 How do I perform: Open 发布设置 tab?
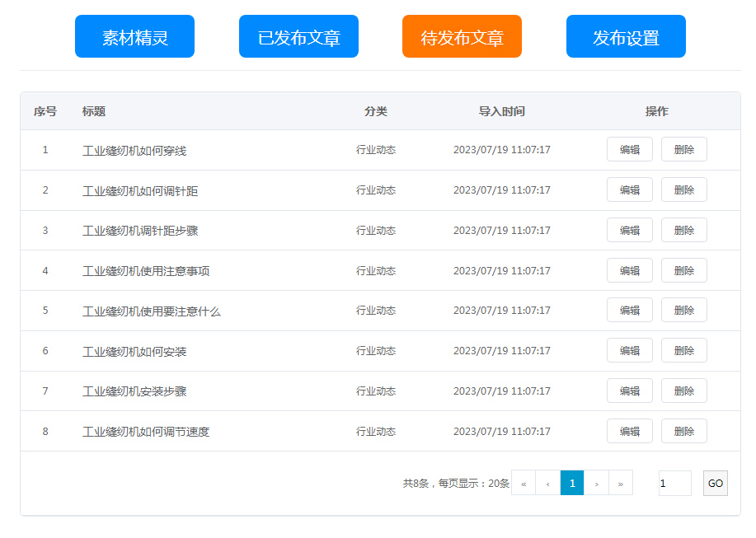626,37
